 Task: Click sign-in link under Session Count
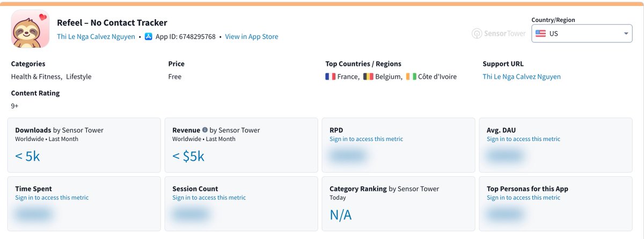[209, 198]
